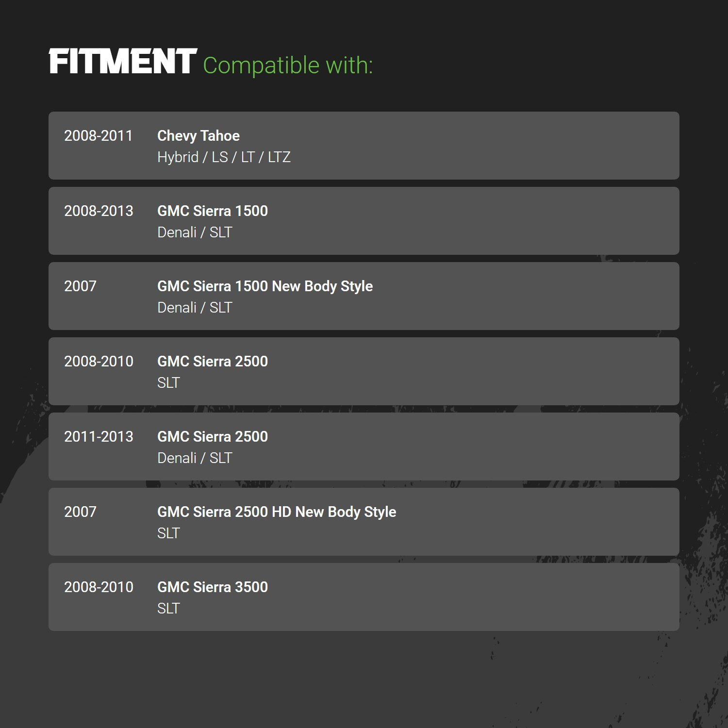
Task: Click the green 'Compatible with:' text
Action: click(x=288, y=66)
